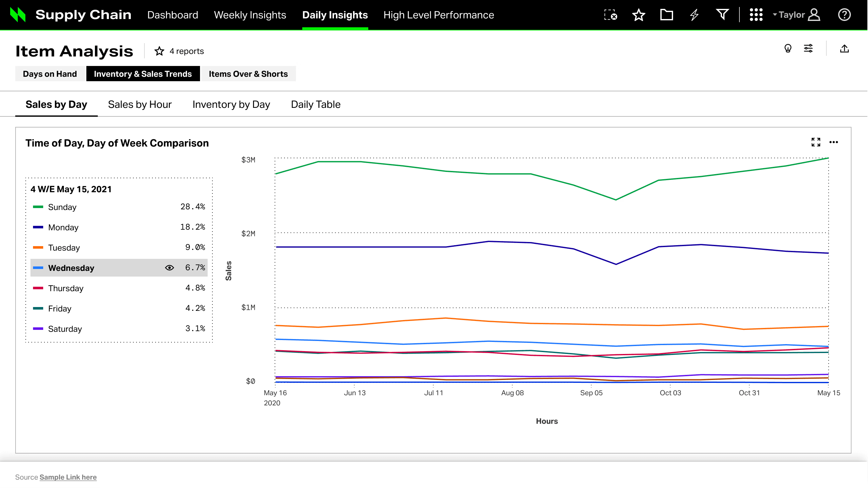Viewport: 868px width, 491px height.
Task: Toggle Wednesday series visibility eye icon
Action: pos(170,268)
